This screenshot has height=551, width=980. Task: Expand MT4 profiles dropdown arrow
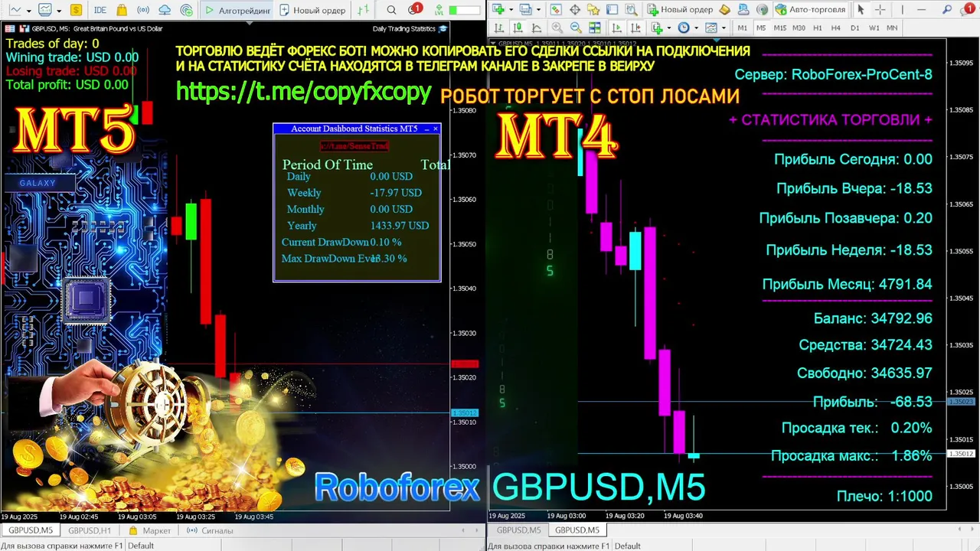[x=539, y=10]
